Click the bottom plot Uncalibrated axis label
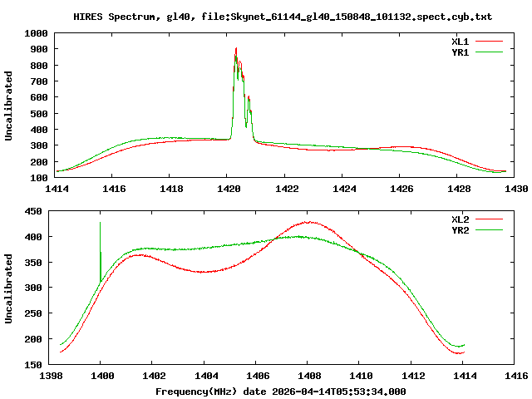This screenshot has width=532, height=399. (8, 288)
